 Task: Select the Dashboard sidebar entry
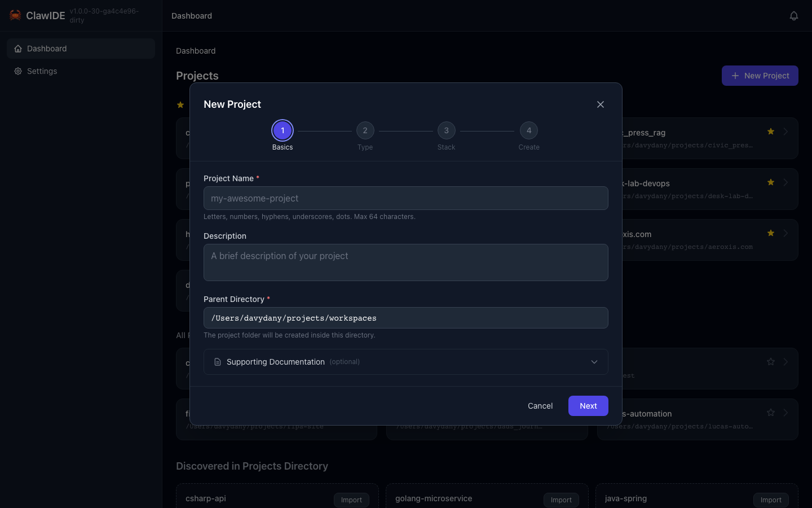46,49
